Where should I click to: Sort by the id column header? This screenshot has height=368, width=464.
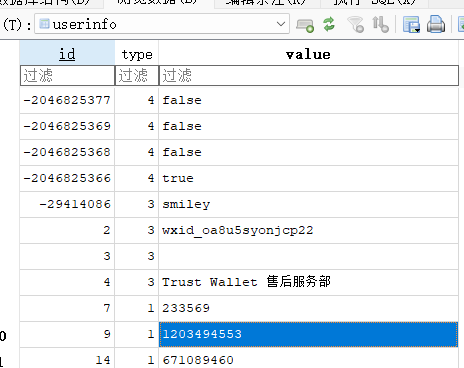click(67, 53)
